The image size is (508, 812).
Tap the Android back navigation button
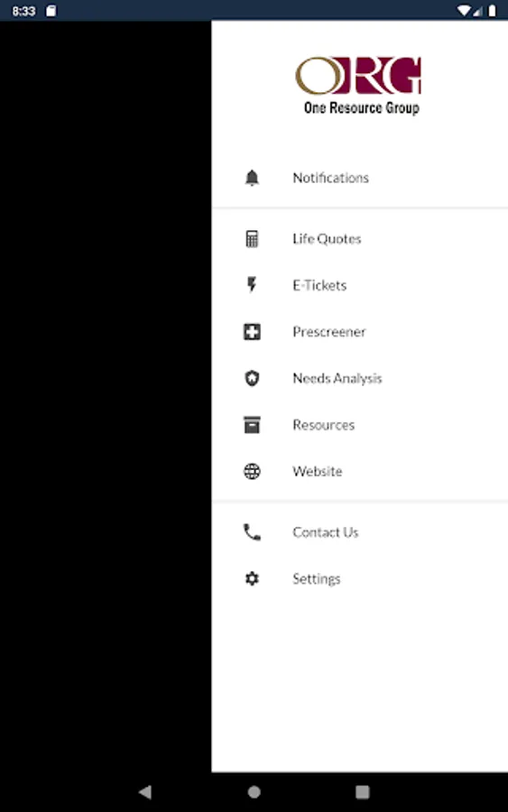pyautogui.click(x=145, y=791)
